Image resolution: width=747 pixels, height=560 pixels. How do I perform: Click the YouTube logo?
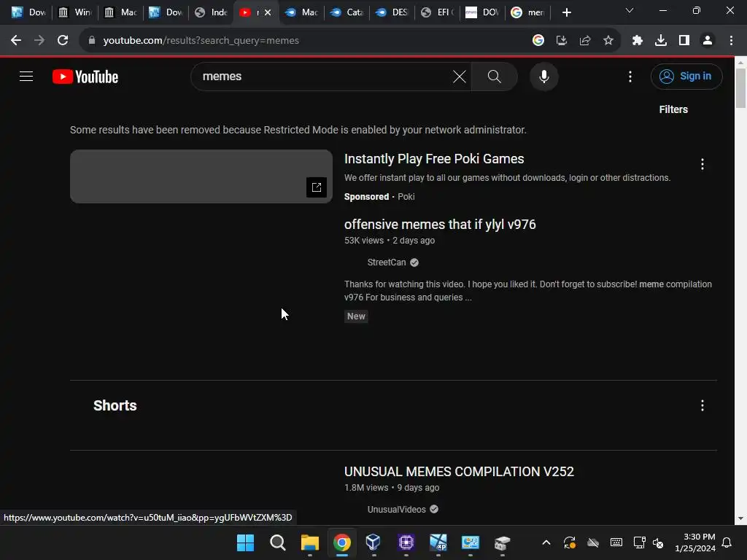(85, 77)
